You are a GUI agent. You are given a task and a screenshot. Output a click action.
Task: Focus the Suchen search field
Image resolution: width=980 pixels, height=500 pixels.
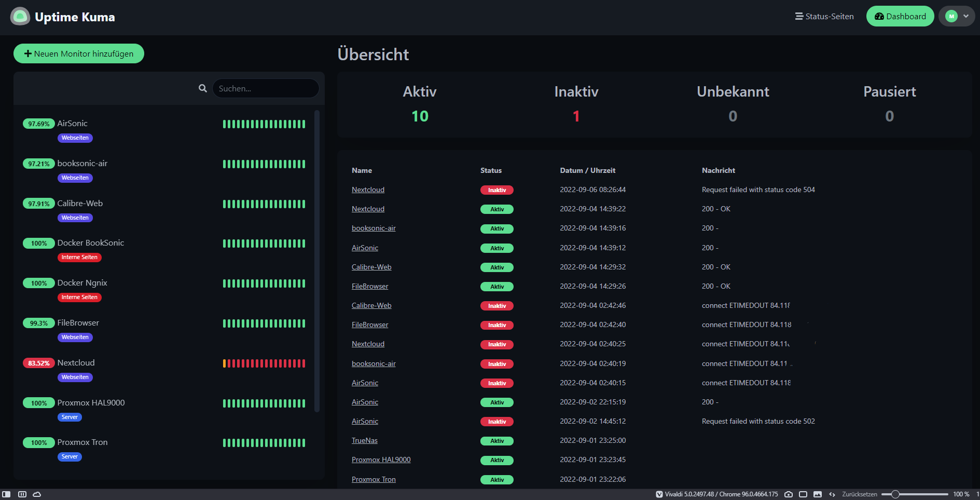tap(266, 88)
